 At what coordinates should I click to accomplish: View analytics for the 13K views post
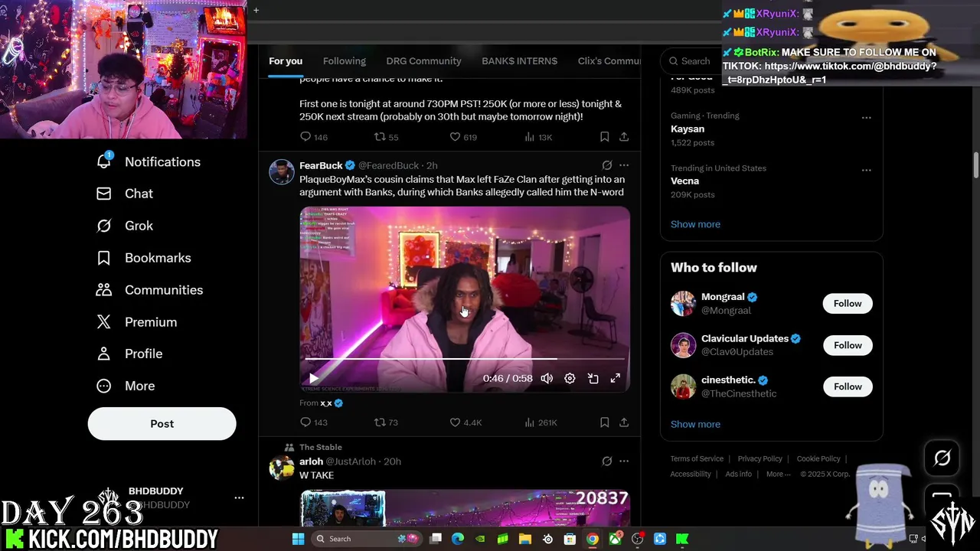[539, 137]
